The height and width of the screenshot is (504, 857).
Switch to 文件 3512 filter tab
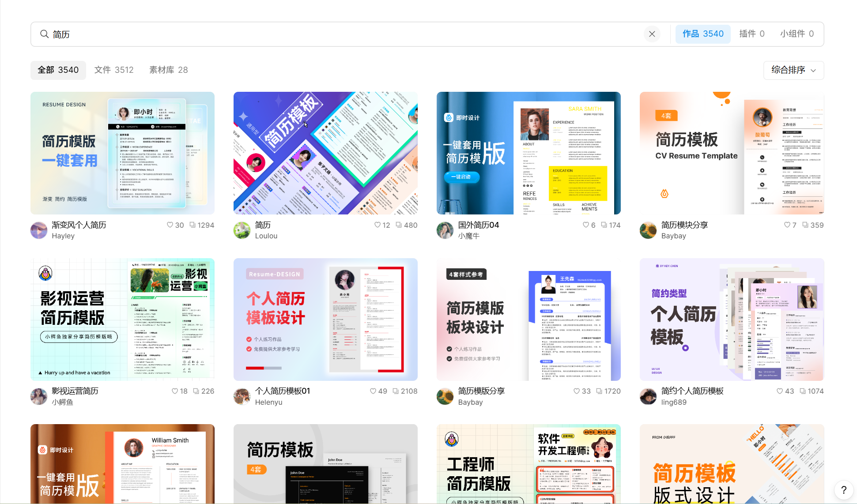tap(113, 70)
